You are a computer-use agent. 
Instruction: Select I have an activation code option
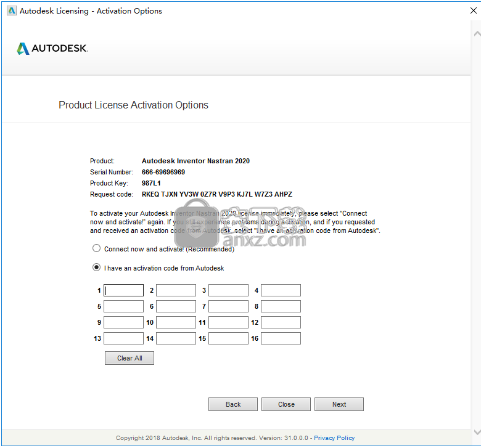pyautogui.click(x=96, y=267)
